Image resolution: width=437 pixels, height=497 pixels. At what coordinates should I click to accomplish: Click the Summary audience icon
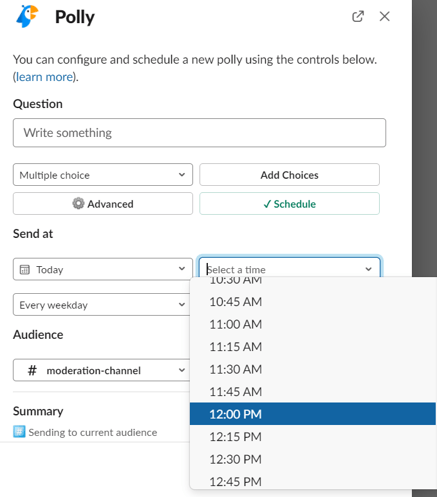(19, 431)
